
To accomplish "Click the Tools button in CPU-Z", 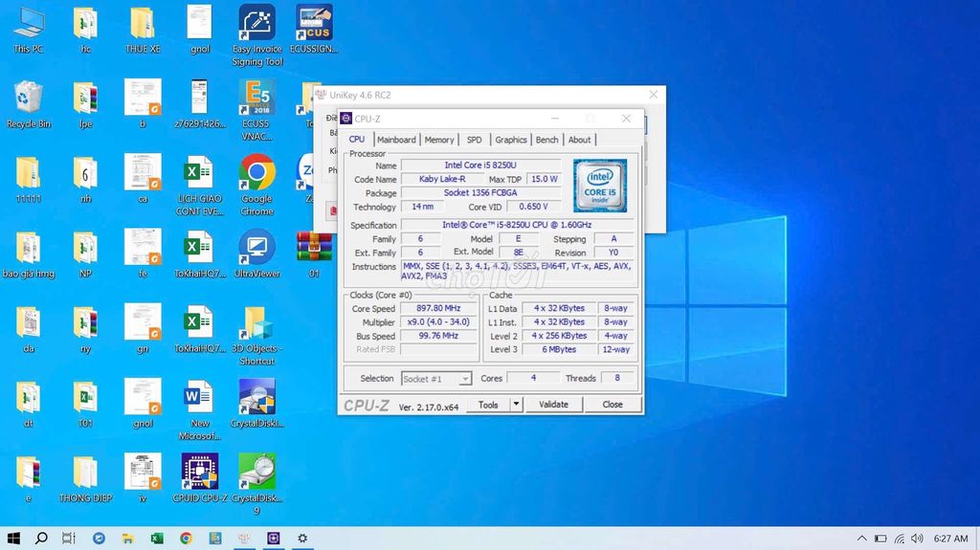I will (x=488, y=405).
